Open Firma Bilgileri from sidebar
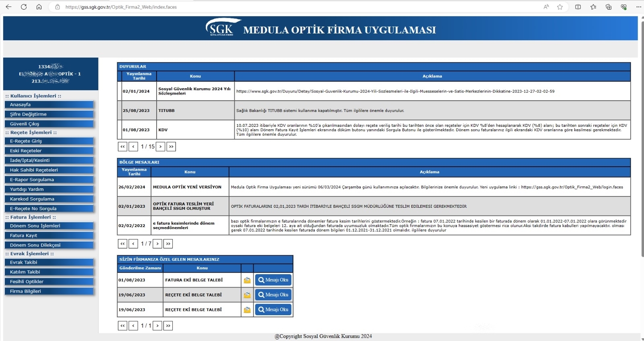Screen dimensions: 644x341 tap(49, 291)
